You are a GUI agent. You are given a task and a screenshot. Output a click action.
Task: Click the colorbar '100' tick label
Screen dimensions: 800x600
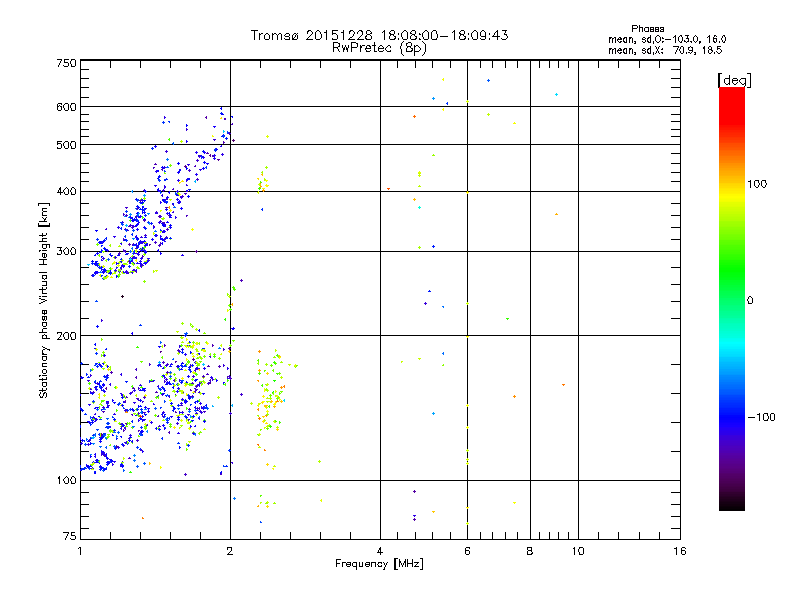[757, 184]
